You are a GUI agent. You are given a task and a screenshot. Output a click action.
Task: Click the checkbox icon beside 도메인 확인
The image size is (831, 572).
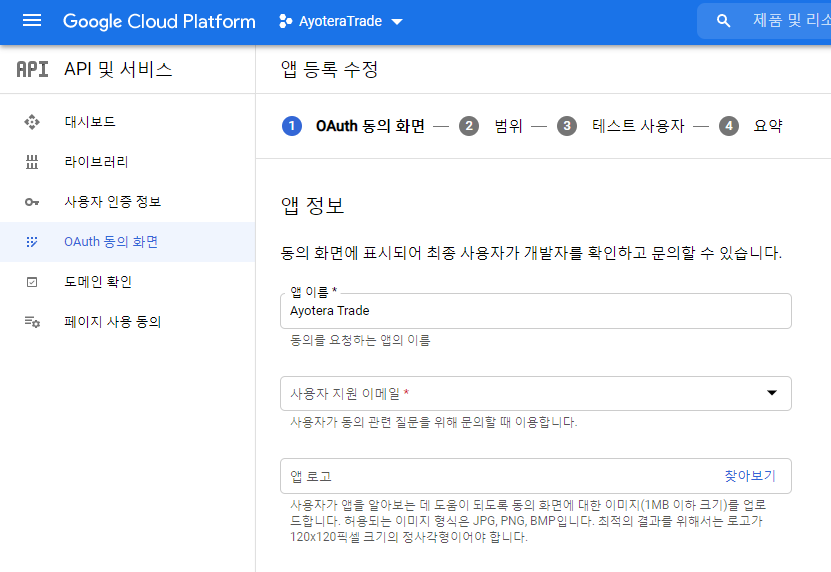[x=32, y=282]
